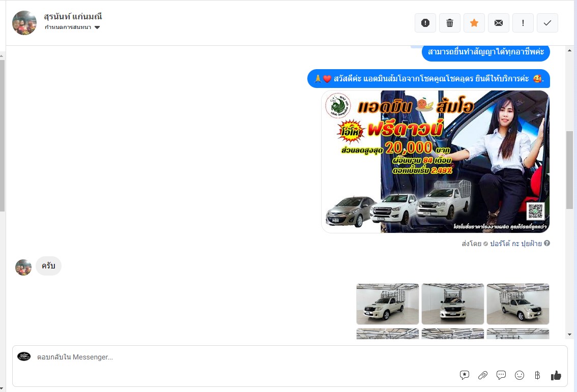577x392 pixels.
Task: Open สุรนันท์ แก่นมณี profile picture in header
Action: pos(24,23)
